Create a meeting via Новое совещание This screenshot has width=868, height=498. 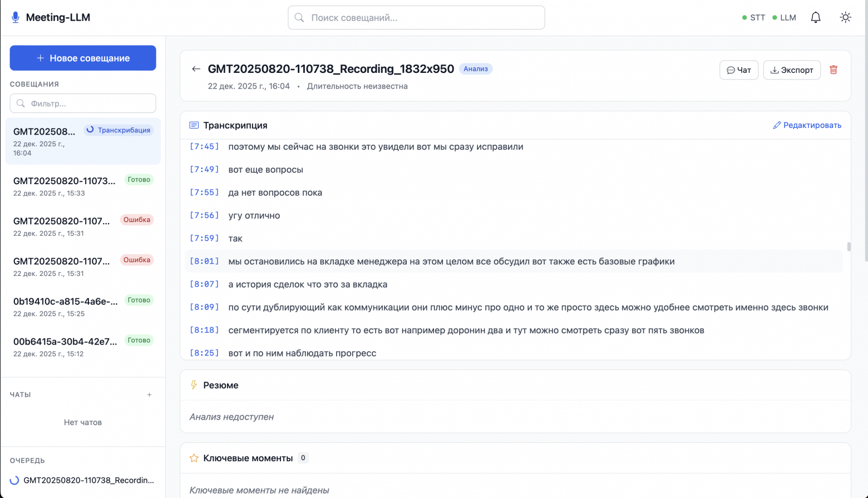(x=82, y=58)
